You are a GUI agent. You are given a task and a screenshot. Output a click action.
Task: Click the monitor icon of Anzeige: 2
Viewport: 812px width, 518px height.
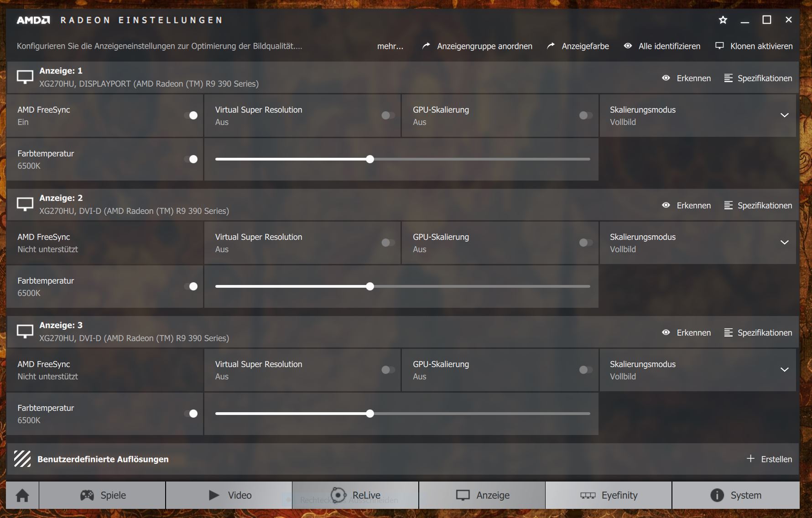tap(25, 204)
